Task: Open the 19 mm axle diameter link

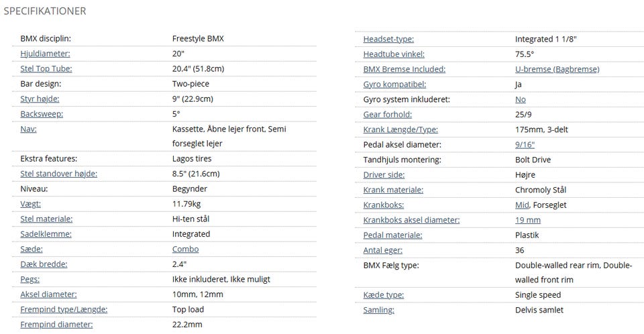Action: (528, 220)
